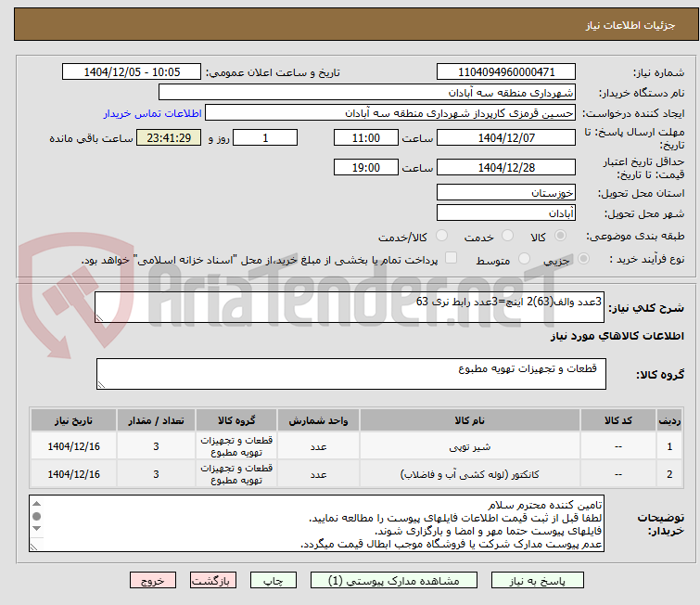The image size is (700, 605).
Task: Click need date 1404/12/16 in row 1
Action: point(73,446)
